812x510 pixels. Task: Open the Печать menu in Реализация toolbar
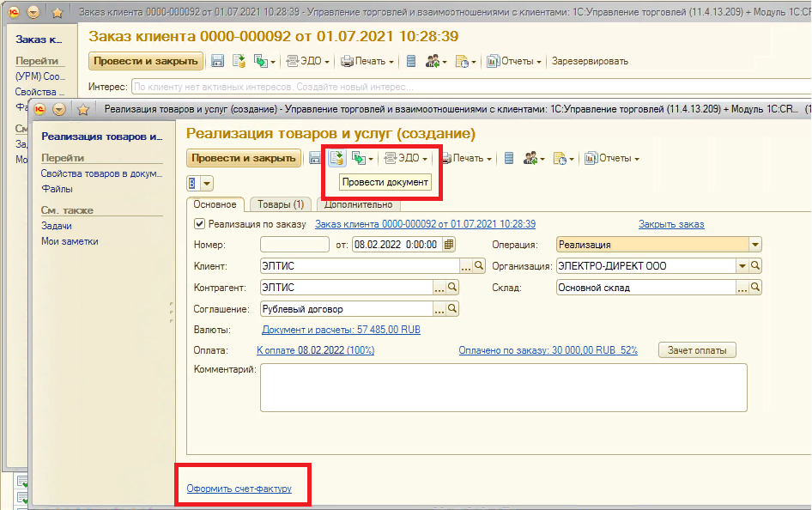(468, 158)
